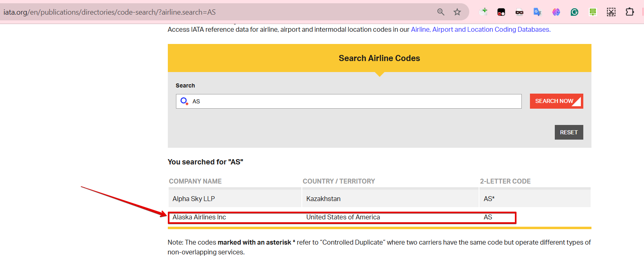Open the Extensions puzzle-piece menu
The height and width of the screenshot is (267, 644).
tap(630, 12)
